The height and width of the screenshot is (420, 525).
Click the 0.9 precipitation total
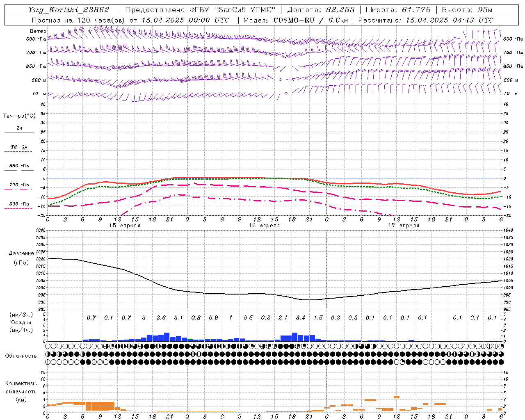213,318
